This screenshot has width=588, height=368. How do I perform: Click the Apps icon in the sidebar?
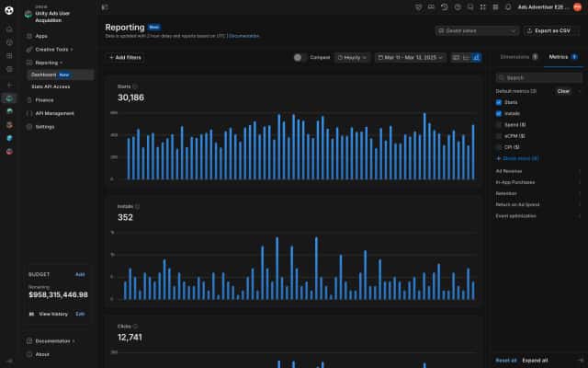[x=29, y=36]
